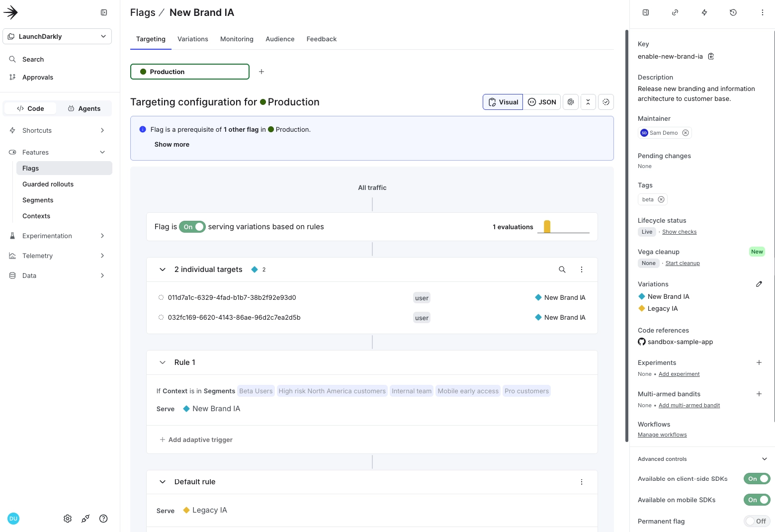Viewport: 775px width, 532px height.
Task: Copy the flag key enable-new-brand-ia
Action: 711,56
